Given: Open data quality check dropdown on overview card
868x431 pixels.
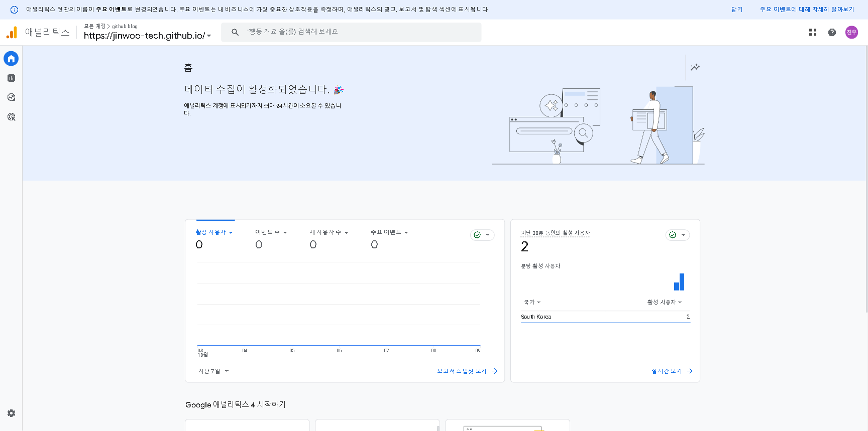Looking at the screenshot, I should (x=482, y=235).
